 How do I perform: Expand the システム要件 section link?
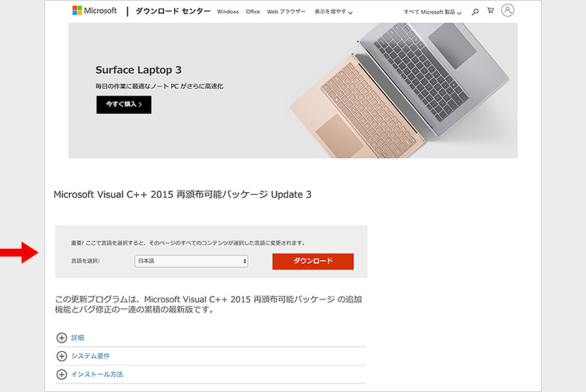(90, 356)
